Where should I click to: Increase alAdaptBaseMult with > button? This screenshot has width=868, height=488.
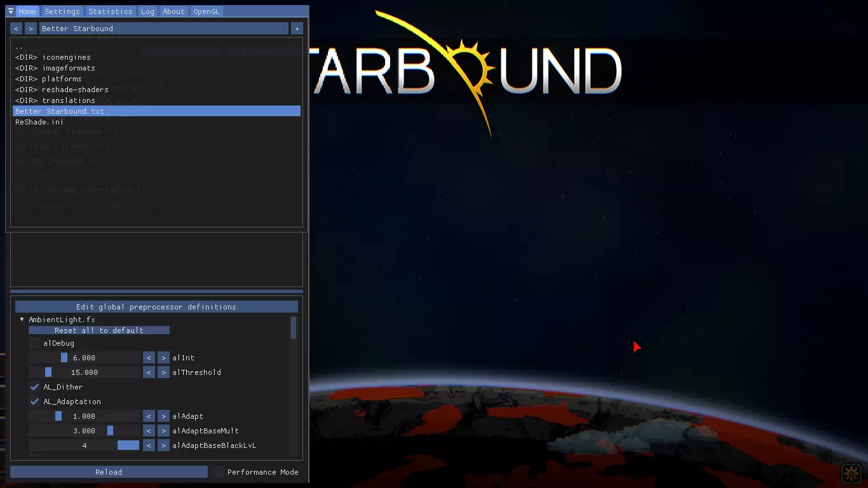(x=163, y=431)
